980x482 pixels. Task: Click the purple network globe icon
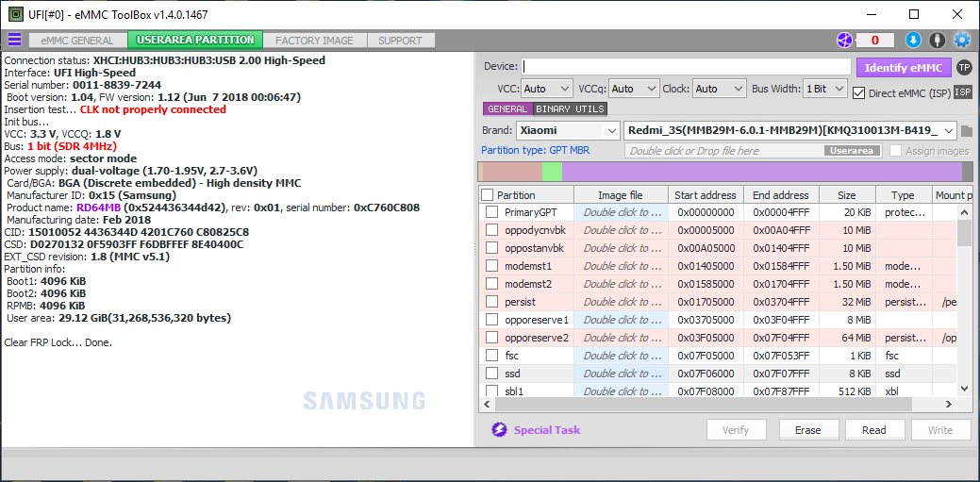pyautogui.click(x=844, y=40)
